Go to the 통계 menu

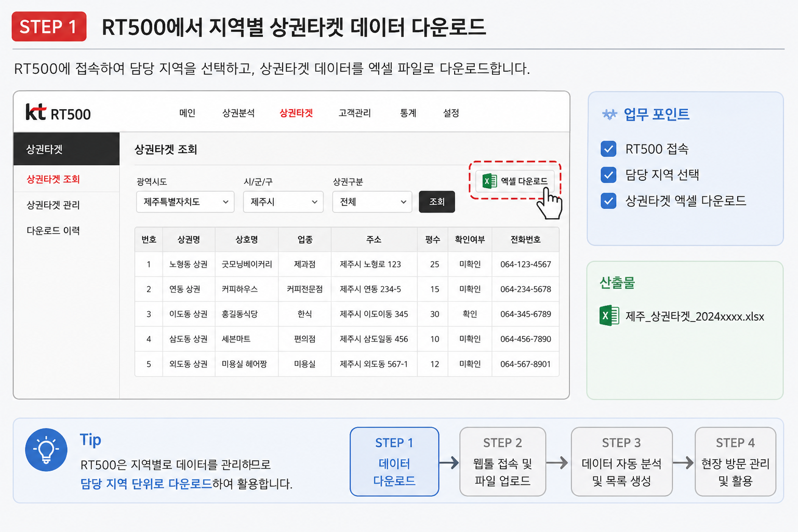pyautogui.click(x=408, y=113)
